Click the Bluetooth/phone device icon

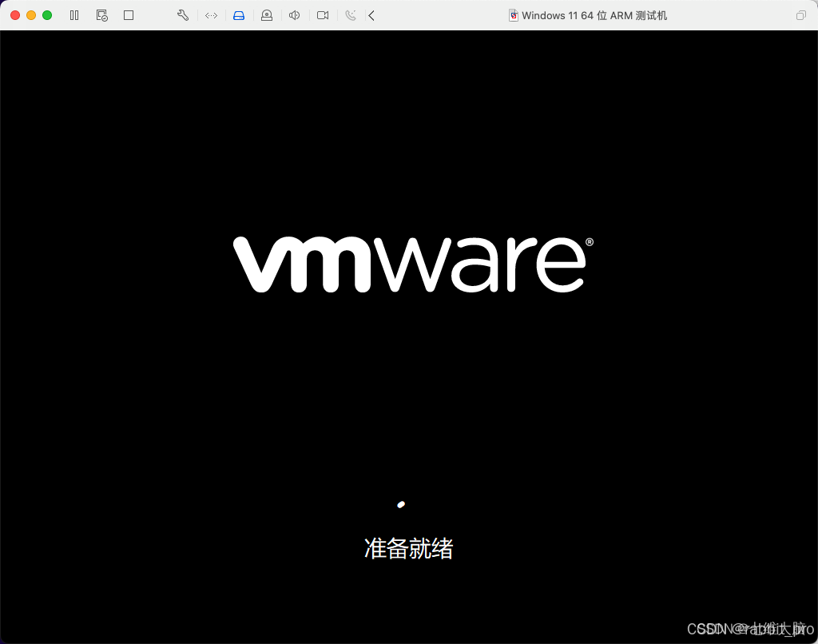coord(351,15)
